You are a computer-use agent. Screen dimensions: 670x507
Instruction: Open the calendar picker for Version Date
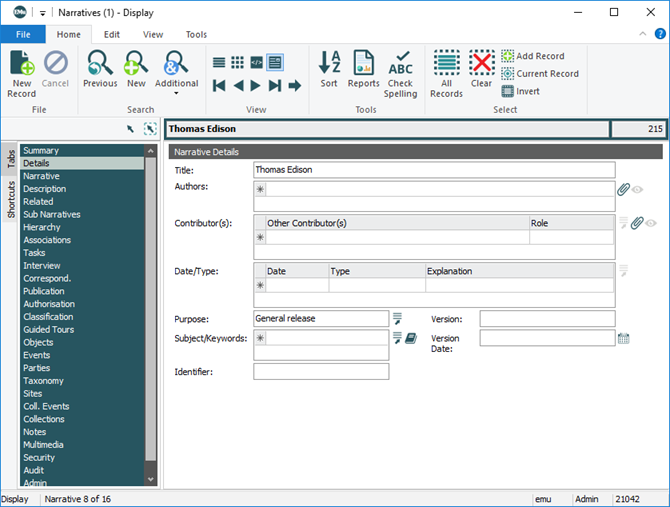[624, 339]
